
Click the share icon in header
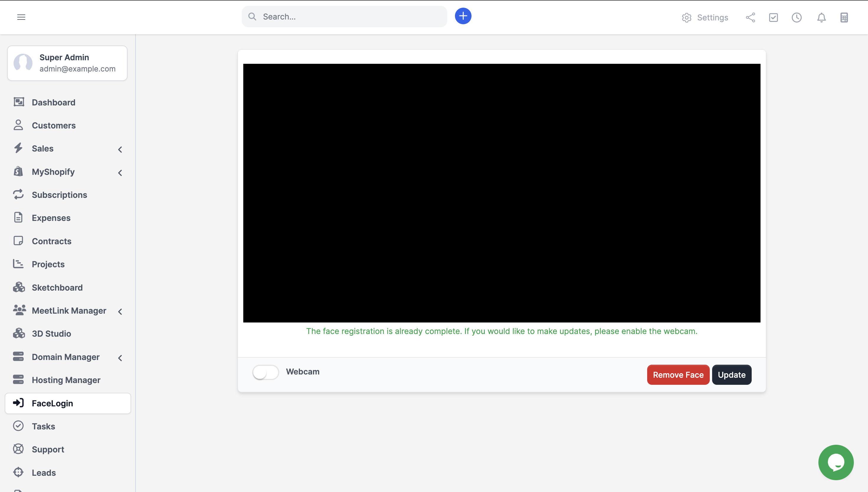(750, 17)
